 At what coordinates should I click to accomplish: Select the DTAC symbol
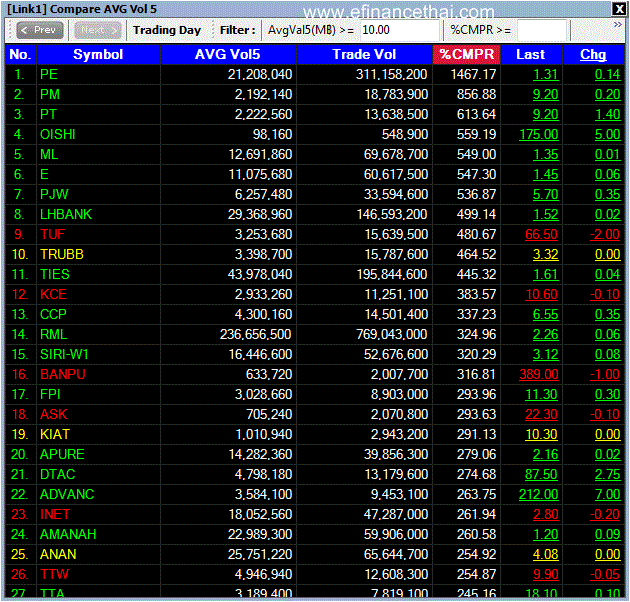point(57,475)
